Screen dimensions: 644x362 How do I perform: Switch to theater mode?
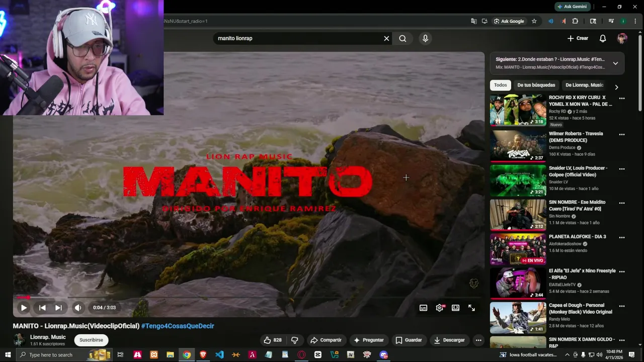[x=456, y=308]
